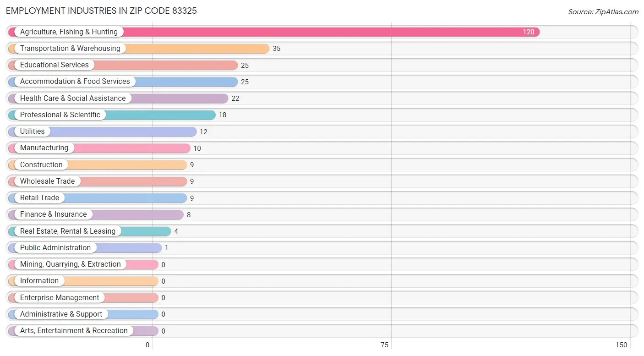
Task: Click the 'Information' label
Action: coord(39,280)
